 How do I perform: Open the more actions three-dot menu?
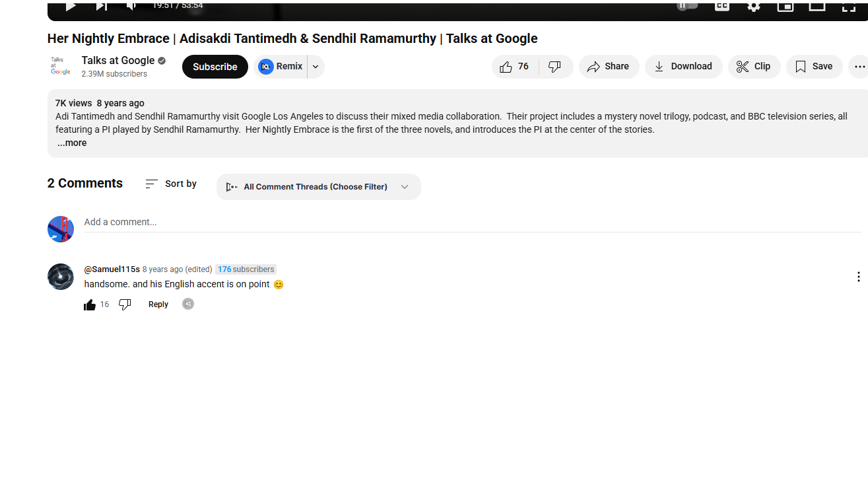click(x=859, y=67)
